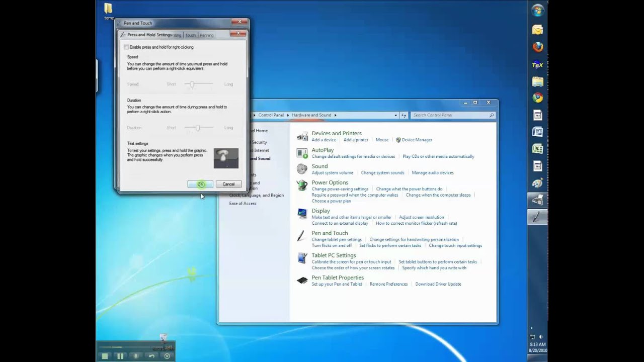Viewport: 644px width, 362px height.
Task: Click Change system sounds link
Action: tap(382, 172)
